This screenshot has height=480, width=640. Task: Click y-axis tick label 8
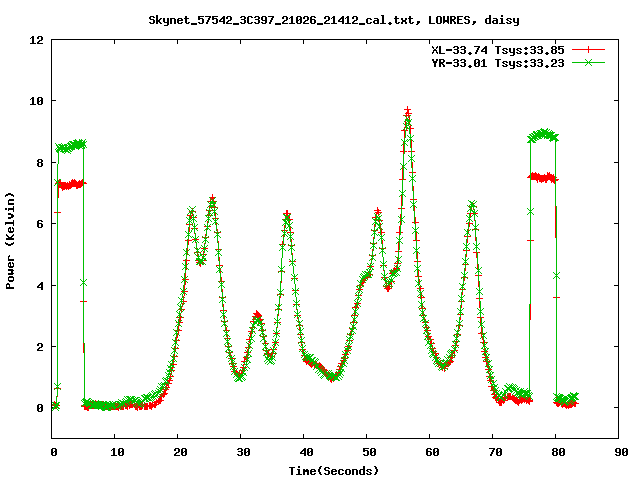coord(40,162)
